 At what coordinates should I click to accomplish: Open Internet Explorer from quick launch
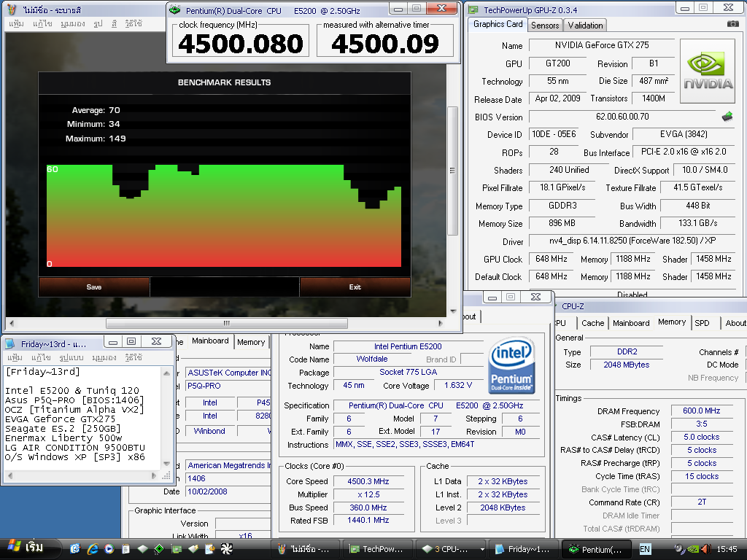93,548
